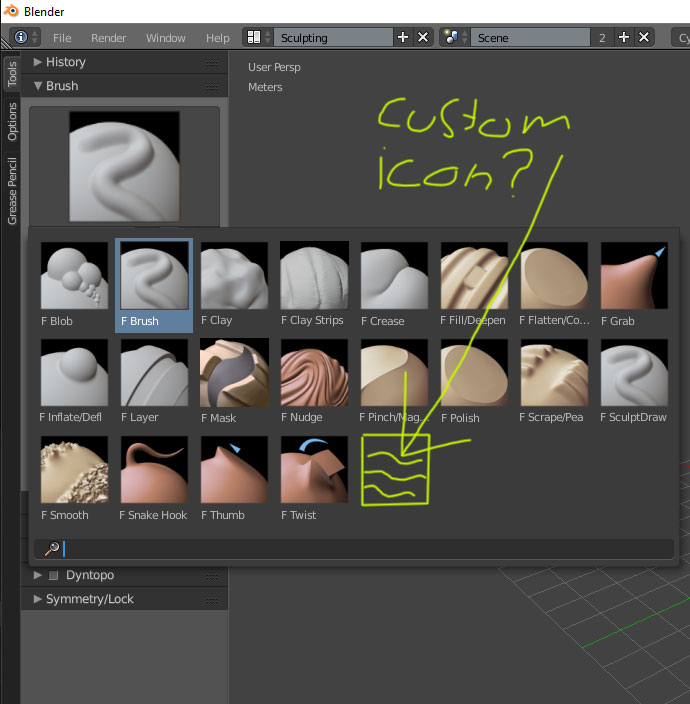Screen dimensions: 690x704
Task: Open the Info editor type selector
Action: pyautogui.click(x=25, y=37)
